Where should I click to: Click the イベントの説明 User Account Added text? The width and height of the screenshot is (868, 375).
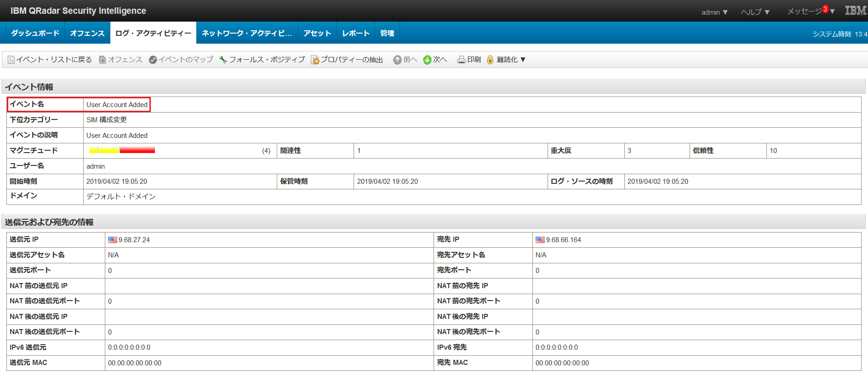(x=117, y=136)
